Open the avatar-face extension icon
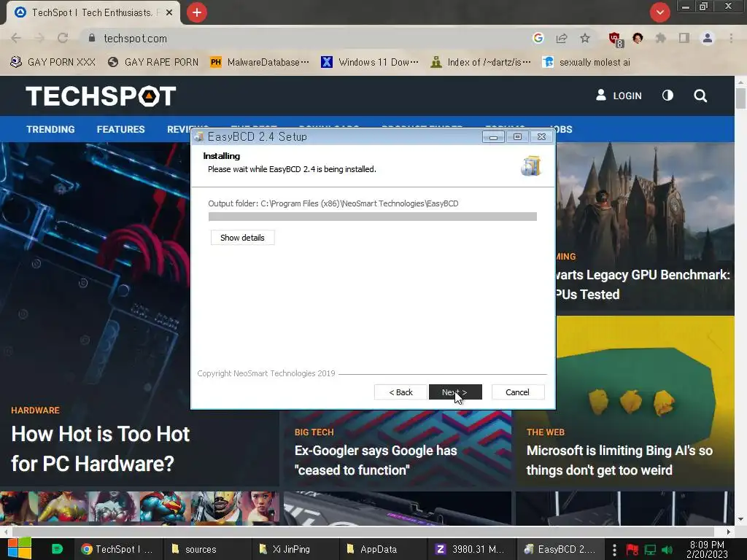747x560 pixels. click(638, 38)
